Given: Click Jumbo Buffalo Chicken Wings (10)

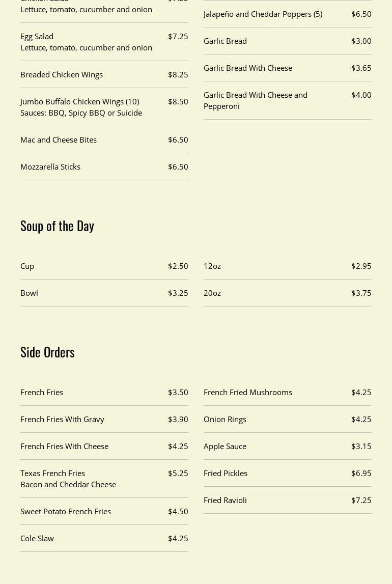Looking at the screenshot, I should click(79, 101).
